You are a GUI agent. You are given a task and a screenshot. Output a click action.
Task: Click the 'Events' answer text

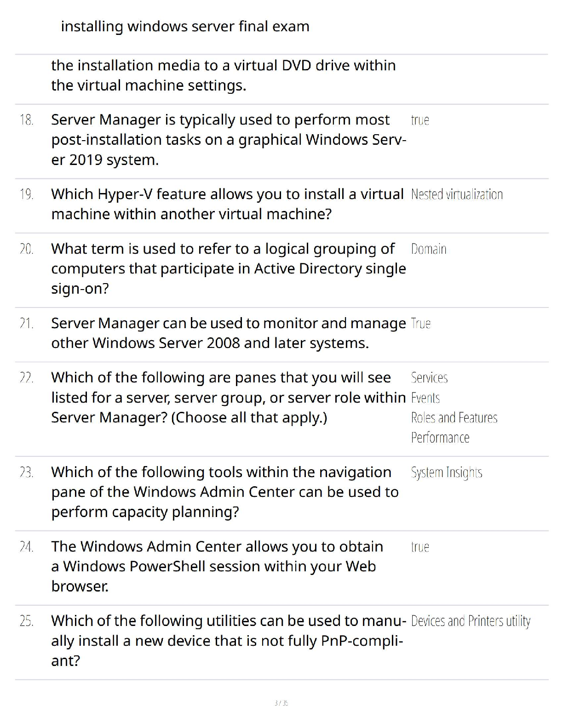click(425, 398)
